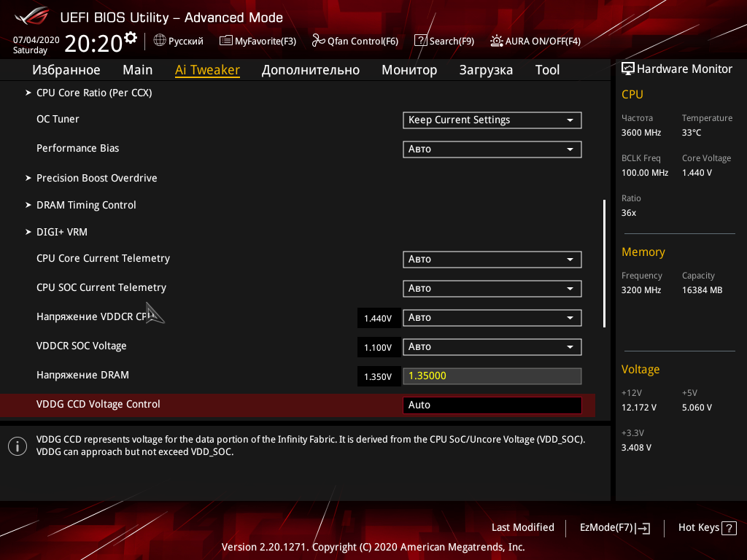The image size is (747, 560).
Task: Switch to the Main tab
Action: pos(138,70)
